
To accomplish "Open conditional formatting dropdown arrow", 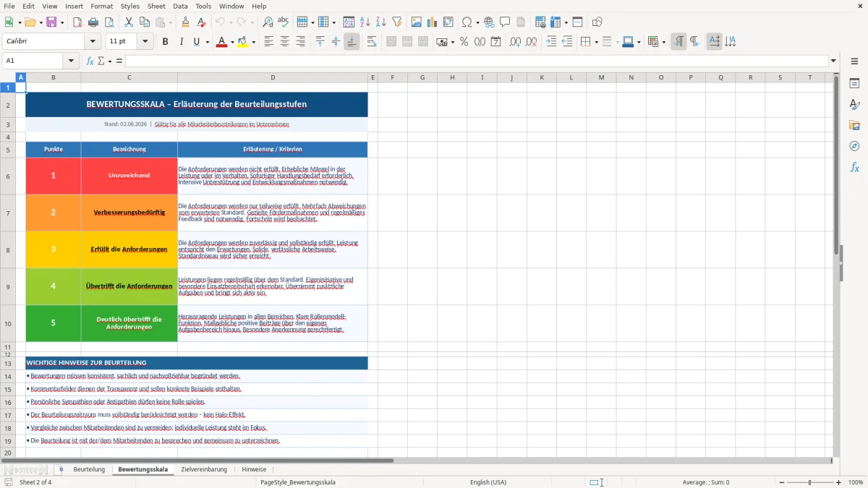I will pyautogui.click(x=663, y=42).
